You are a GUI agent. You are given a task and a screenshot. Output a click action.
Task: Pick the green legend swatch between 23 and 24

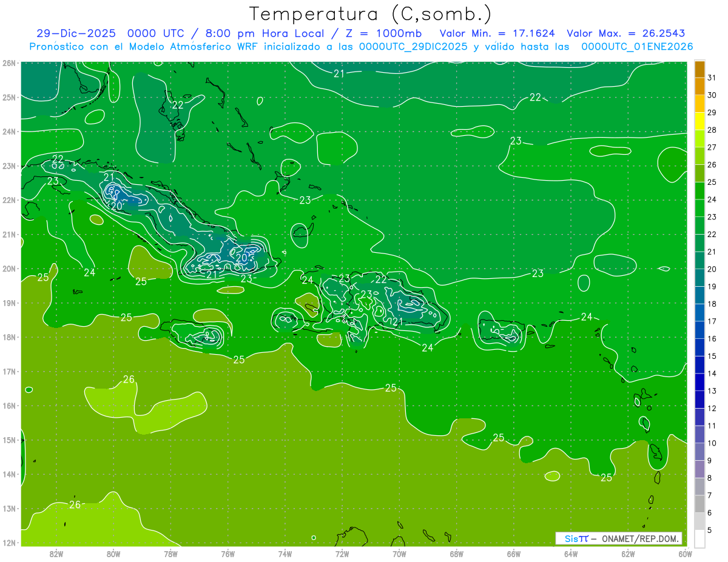pos(699,209)
